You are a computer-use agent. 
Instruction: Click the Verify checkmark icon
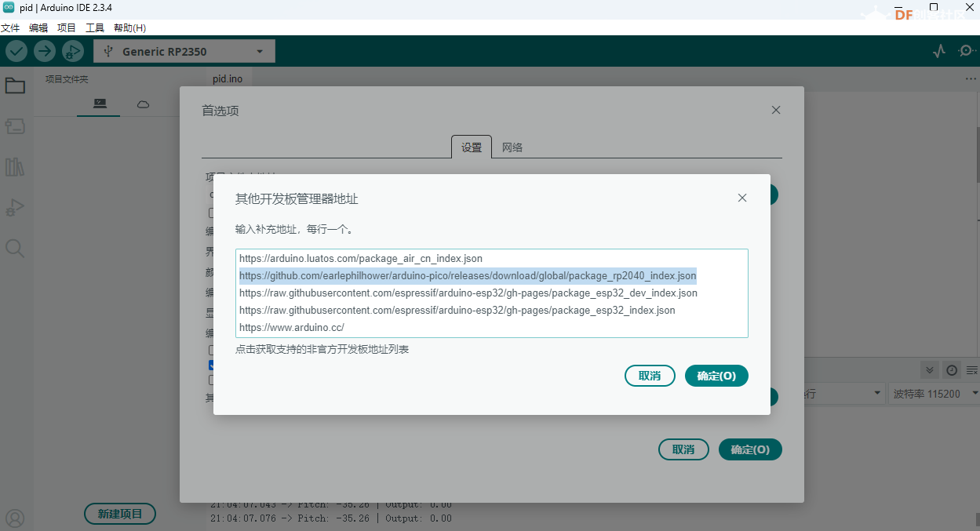point(16,52)
